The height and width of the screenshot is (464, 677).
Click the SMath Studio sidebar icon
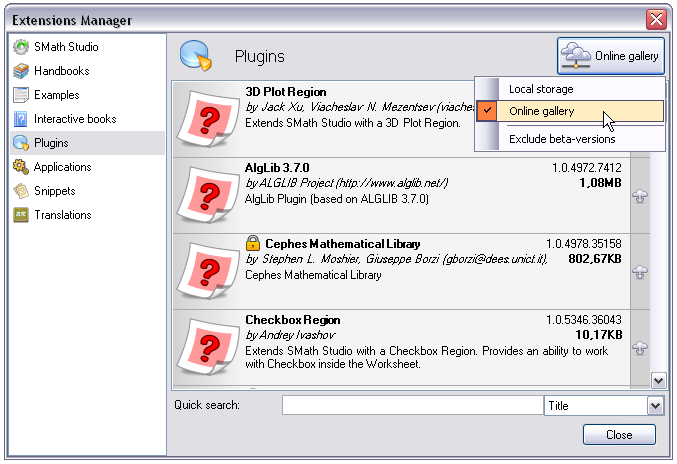(x=21, y=47)
